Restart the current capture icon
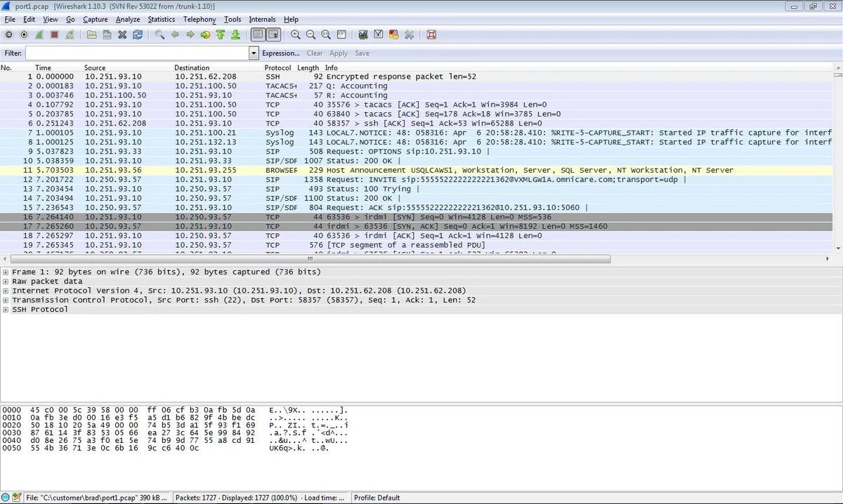843x504 pixels. pos(70,34)
